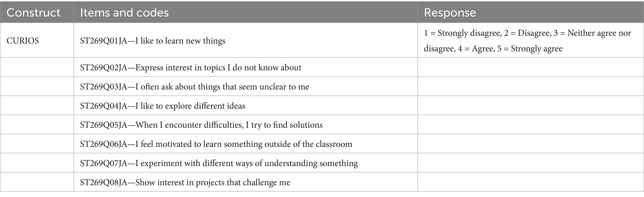Click empty Construct cell beside ST269Q06JA
The width and height of the screenshot is (644, 197).
click(37, 144)
